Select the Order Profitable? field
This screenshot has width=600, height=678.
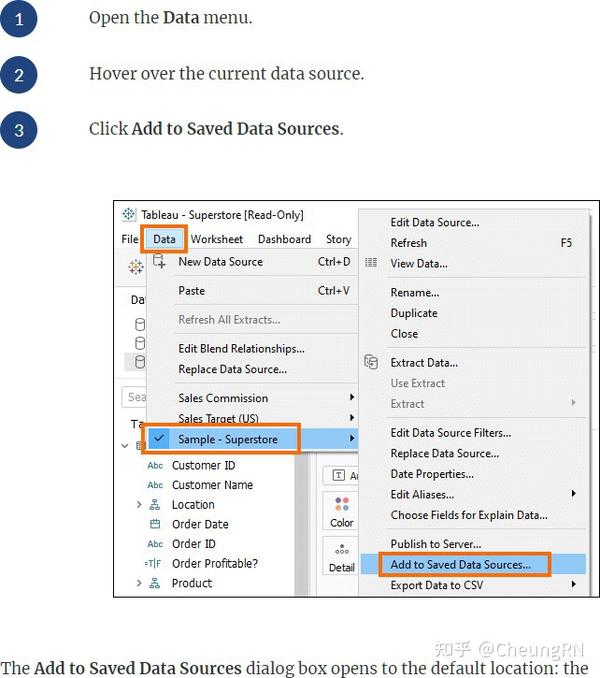[214, 563]
